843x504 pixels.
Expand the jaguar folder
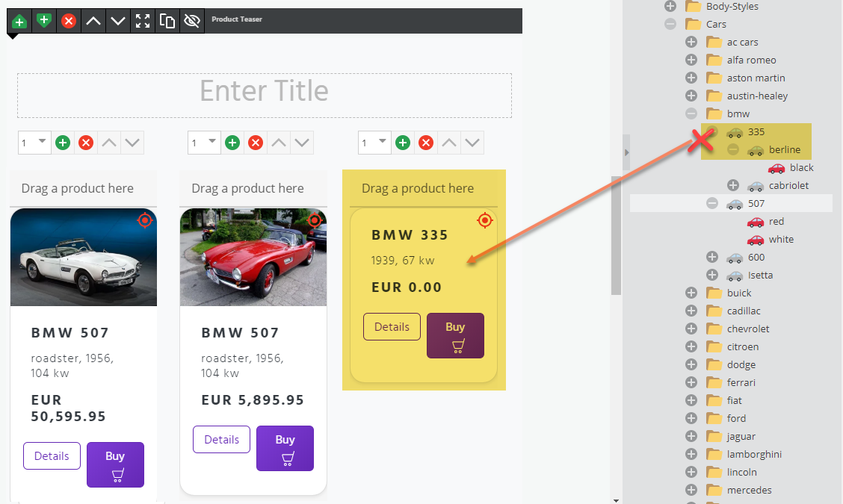691,436
